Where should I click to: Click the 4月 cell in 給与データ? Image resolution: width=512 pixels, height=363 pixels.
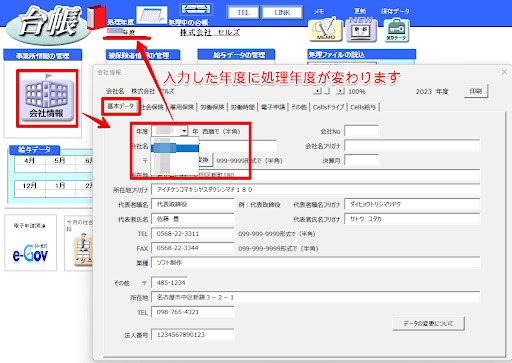point(30,161)
